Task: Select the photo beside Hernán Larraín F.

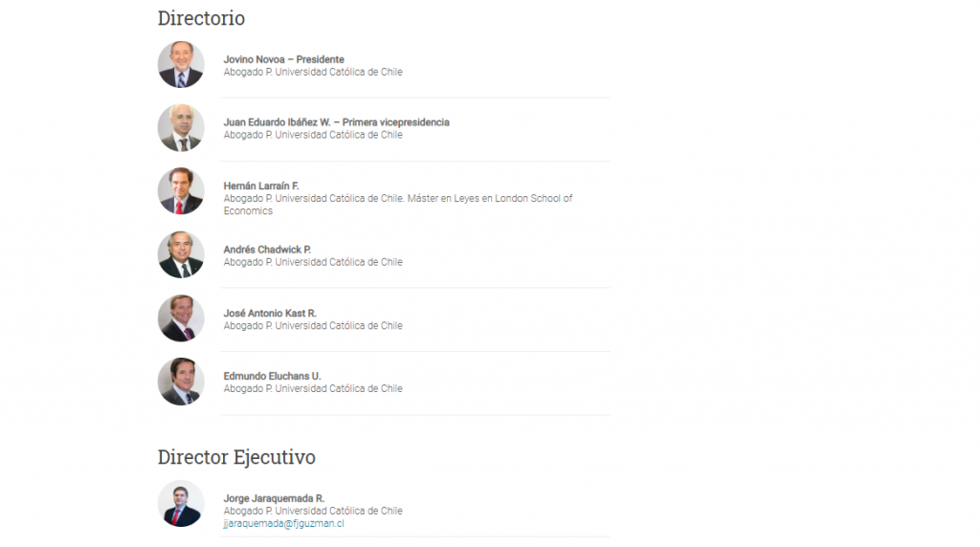Action: coord(181,191)
